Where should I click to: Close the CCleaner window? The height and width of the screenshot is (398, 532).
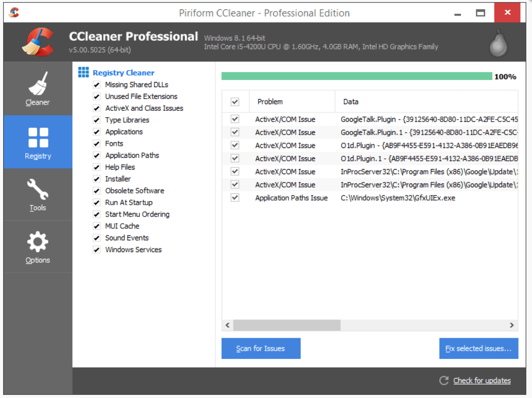507,12
